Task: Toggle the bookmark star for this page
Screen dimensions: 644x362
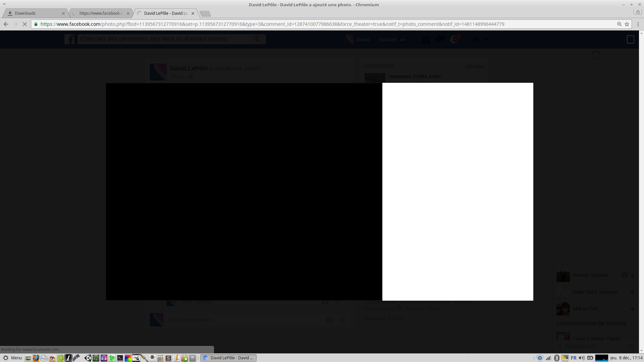Action: click(x=627, y=24)
